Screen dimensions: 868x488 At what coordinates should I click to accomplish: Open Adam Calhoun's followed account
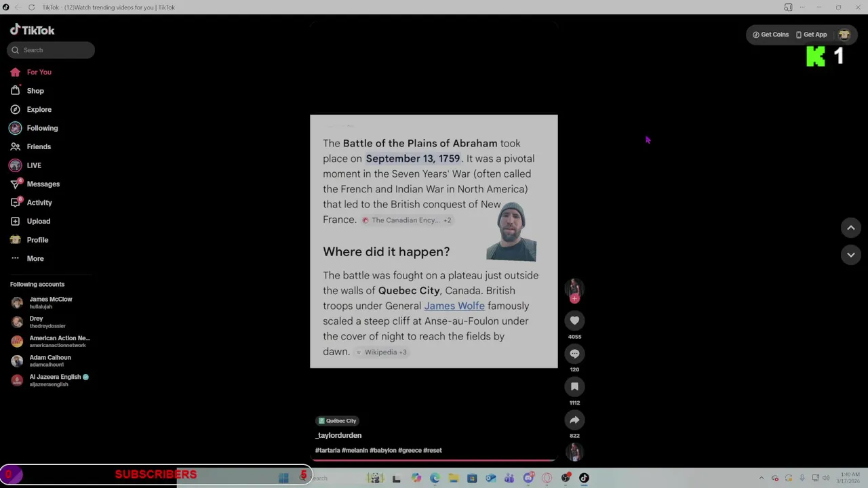[x=41, y=361]
